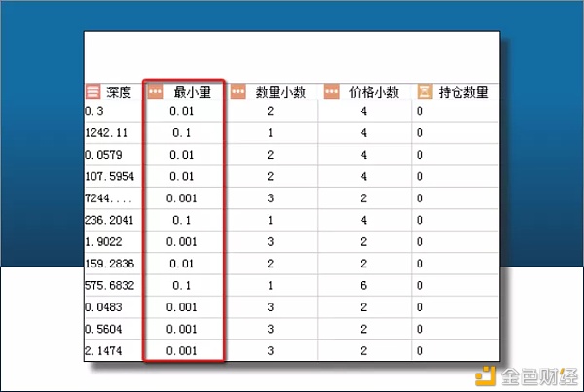
Task: Click 最小量 value 0.001 in the 2.1474 row
Action: point(181,351)
